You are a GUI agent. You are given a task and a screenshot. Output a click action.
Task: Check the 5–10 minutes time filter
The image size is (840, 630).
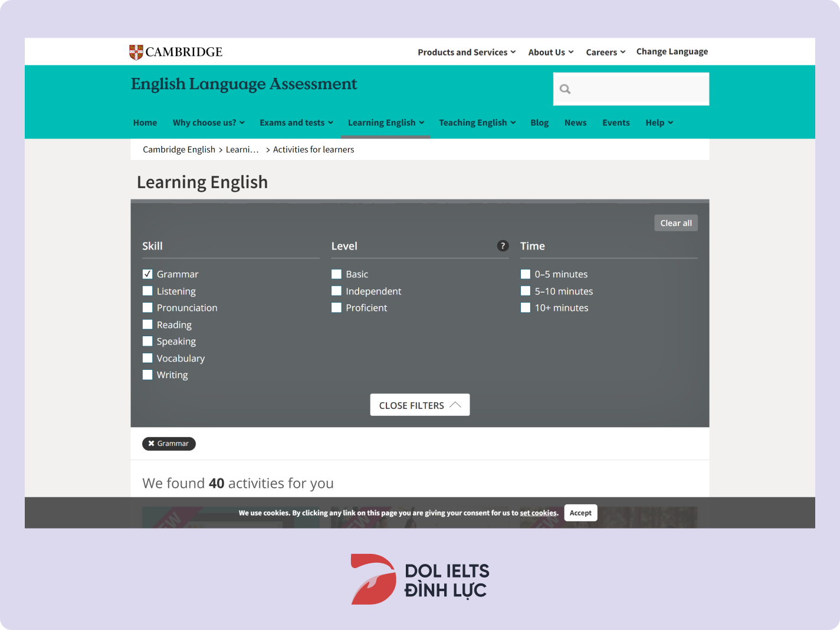(526, 291)
